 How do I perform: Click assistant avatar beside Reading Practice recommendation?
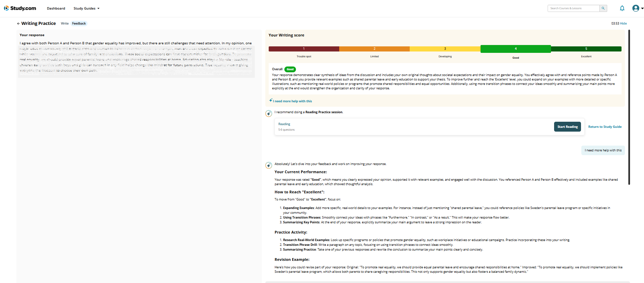point(269,114)
